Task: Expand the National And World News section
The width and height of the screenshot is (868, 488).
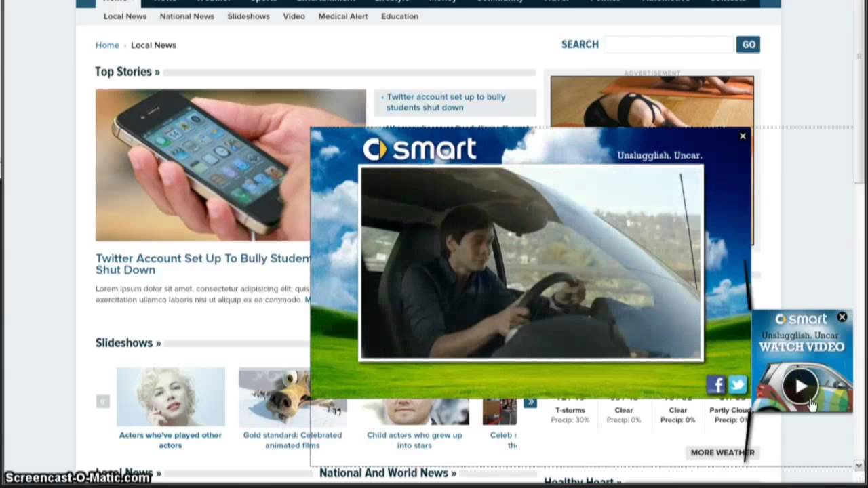Action: [x=388, y=472]
